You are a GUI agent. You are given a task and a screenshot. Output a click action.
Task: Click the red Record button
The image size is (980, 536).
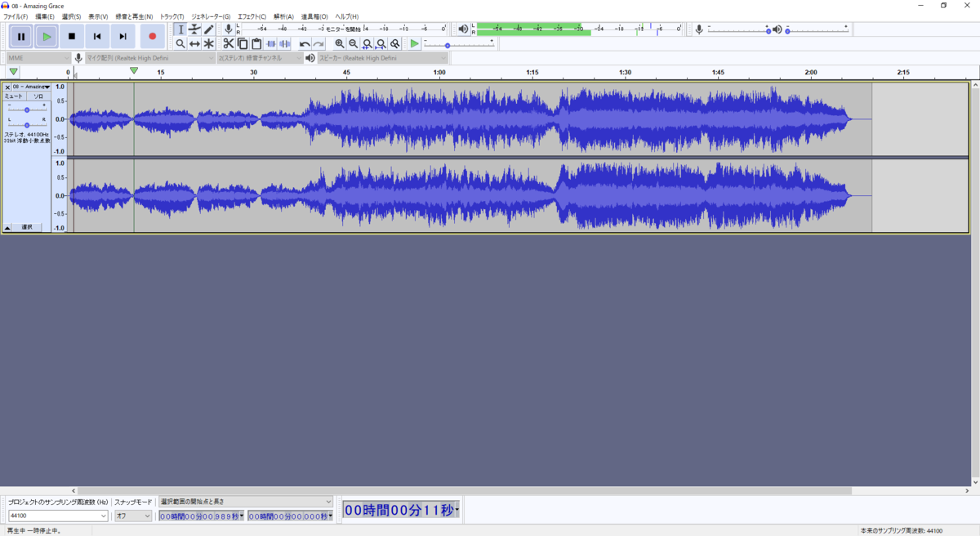click(x=152, y=36)
